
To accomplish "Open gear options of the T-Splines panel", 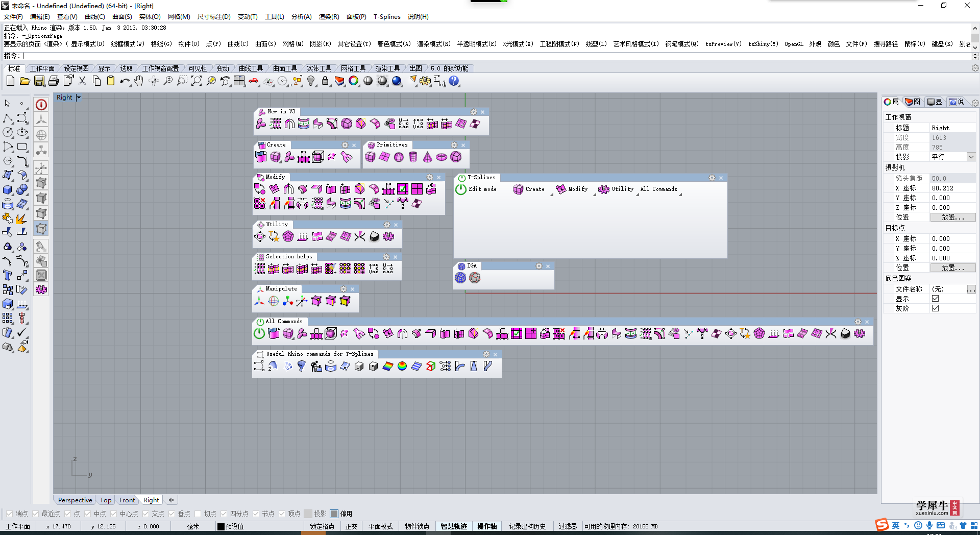I will click(x=712, y=178).
